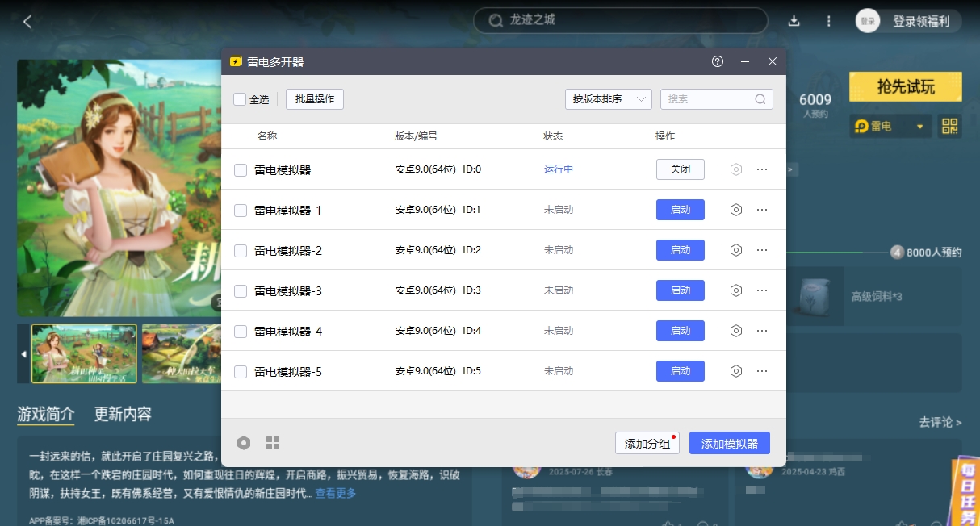Start 雷电模拟器-3 with 启动
The image size is (980, 526).
[681, 290]
